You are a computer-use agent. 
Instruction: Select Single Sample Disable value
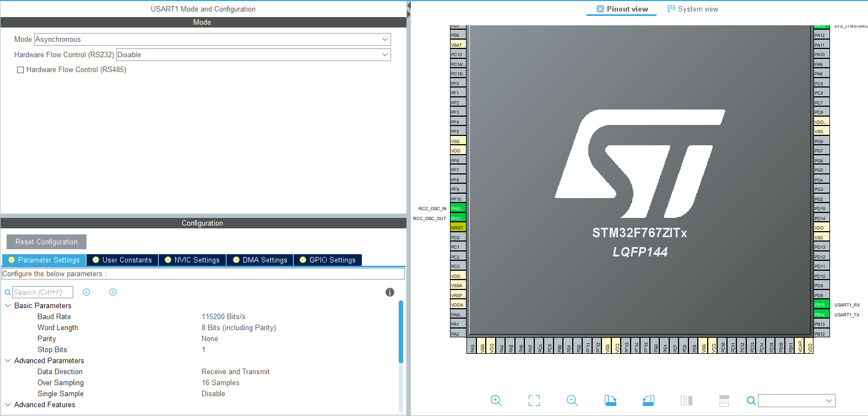[x=213, y=393]
